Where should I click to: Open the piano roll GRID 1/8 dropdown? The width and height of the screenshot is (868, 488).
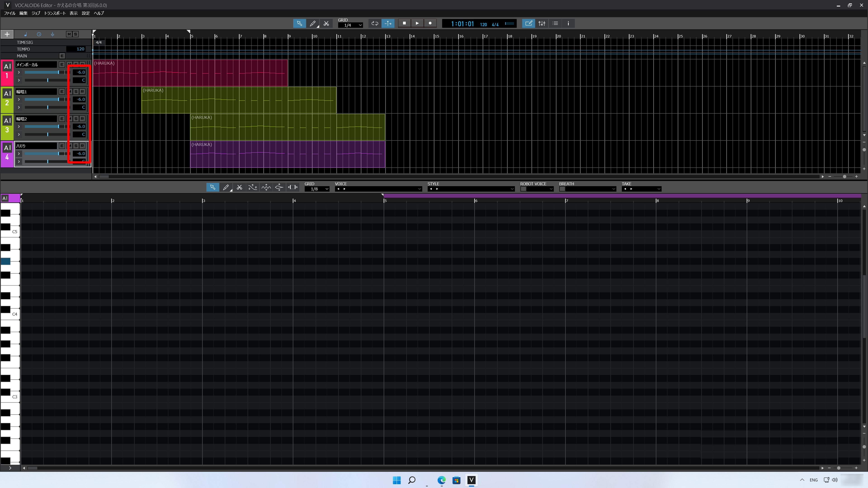(317, 189)
